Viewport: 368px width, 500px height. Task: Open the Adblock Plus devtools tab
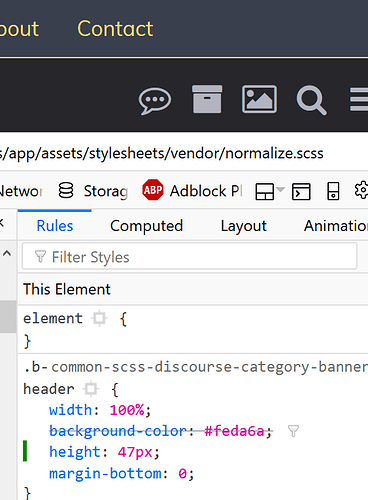click(192, 191)
